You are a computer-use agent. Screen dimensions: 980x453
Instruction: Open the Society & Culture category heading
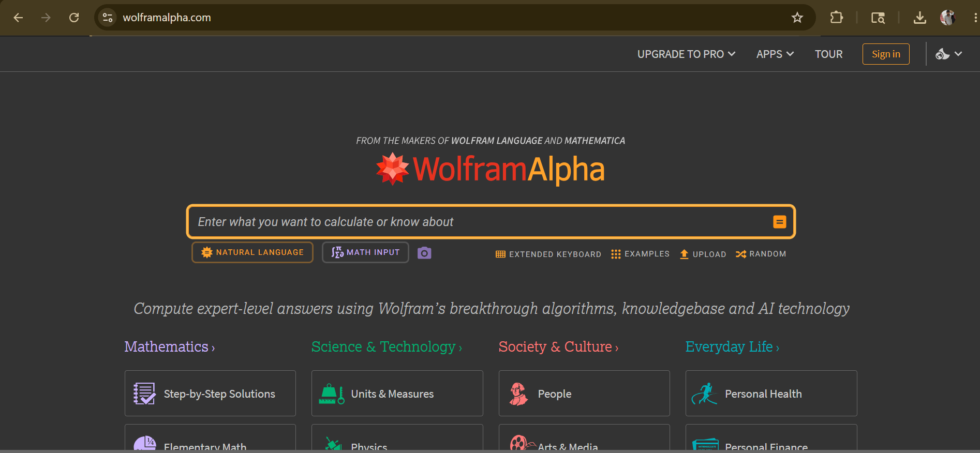(558, 346)
